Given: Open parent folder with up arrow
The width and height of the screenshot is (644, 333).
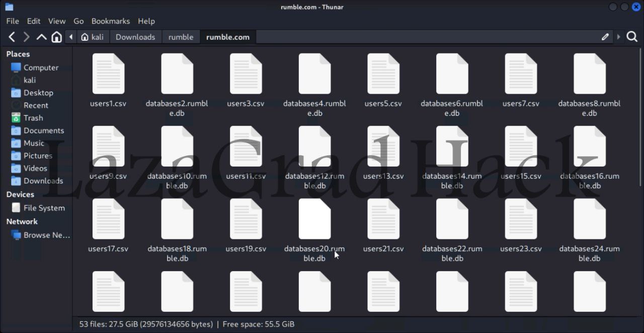Looking at the screenshot, I should pyautogui.click(x=41, y=37).
